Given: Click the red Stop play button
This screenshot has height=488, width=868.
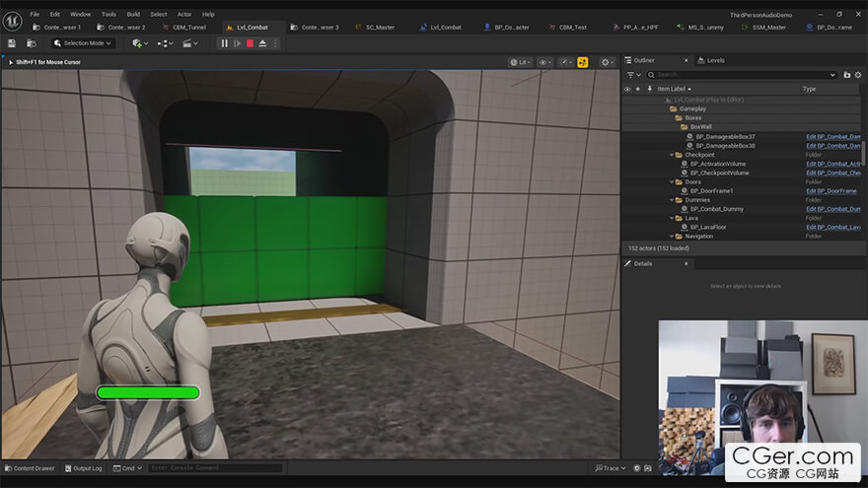Looking at the screenshot, I should pyautogui.click(x=250, y=43).
